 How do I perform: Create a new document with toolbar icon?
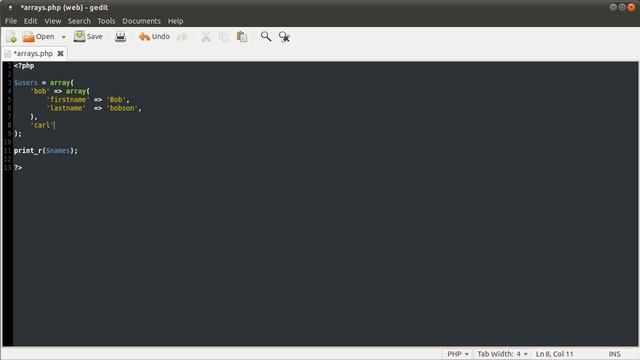pos(11,37)
